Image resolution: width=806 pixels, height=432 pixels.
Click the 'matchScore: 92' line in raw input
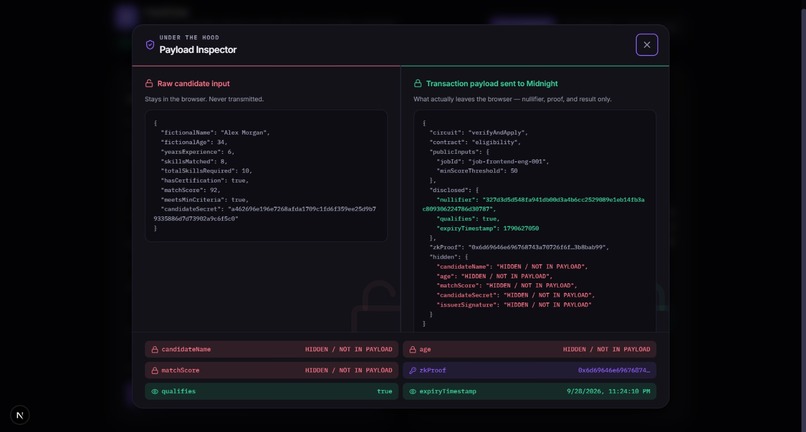point(192,190)
